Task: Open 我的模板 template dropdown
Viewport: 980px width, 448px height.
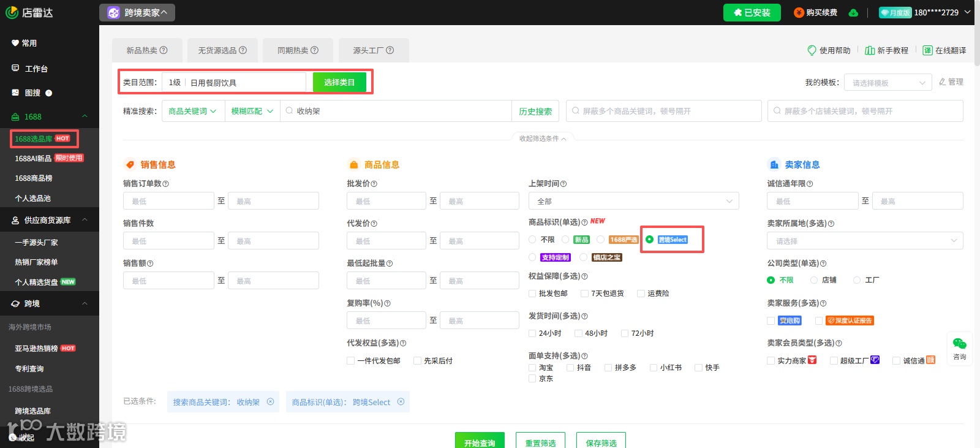Action: [888, 82]
